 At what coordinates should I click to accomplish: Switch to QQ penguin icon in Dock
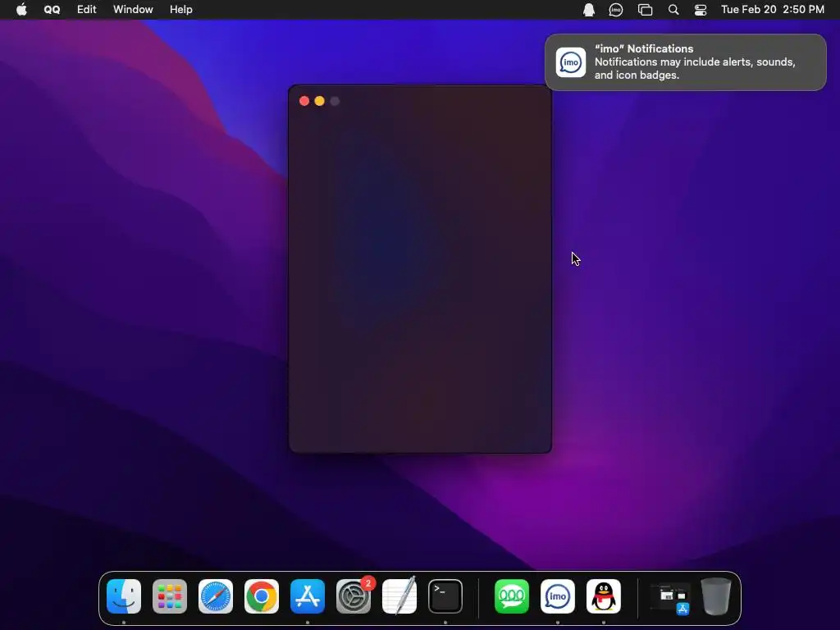click(x=604, y=596)
